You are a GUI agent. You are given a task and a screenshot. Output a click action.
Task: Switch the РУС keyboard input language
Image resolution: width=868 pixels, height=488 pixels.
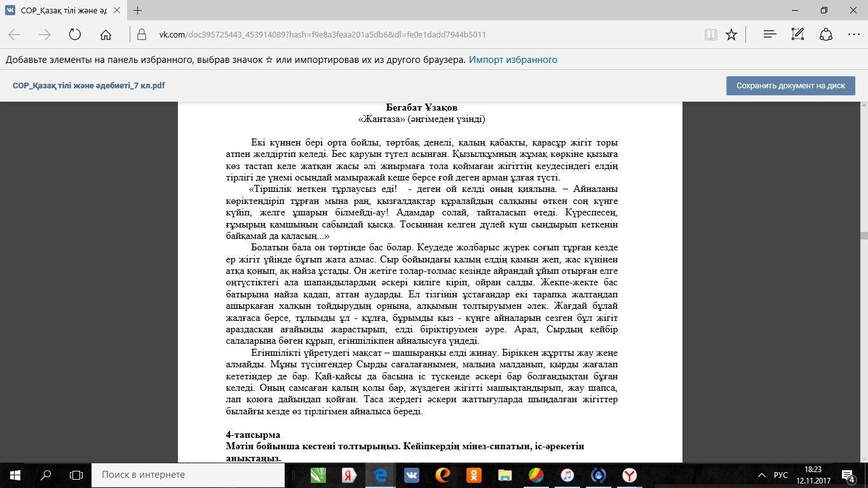780,475
